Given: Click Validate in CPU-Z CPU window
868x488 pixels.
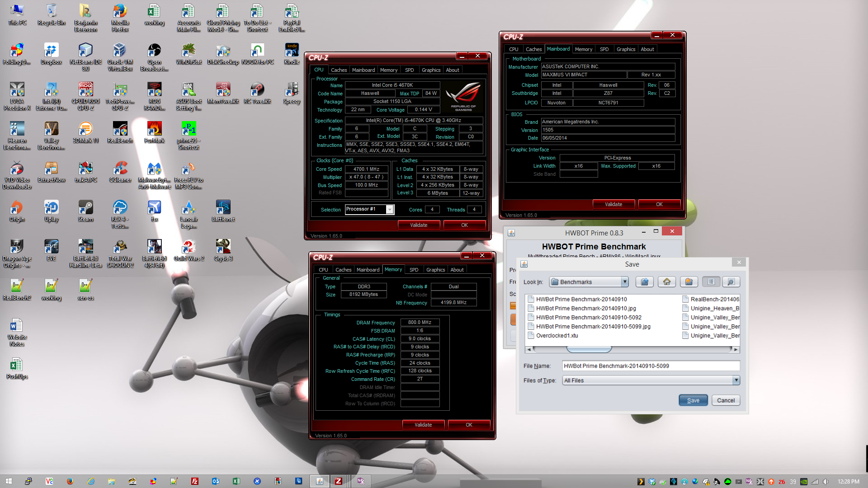Looking at the screenshot, I should point(419,225).
